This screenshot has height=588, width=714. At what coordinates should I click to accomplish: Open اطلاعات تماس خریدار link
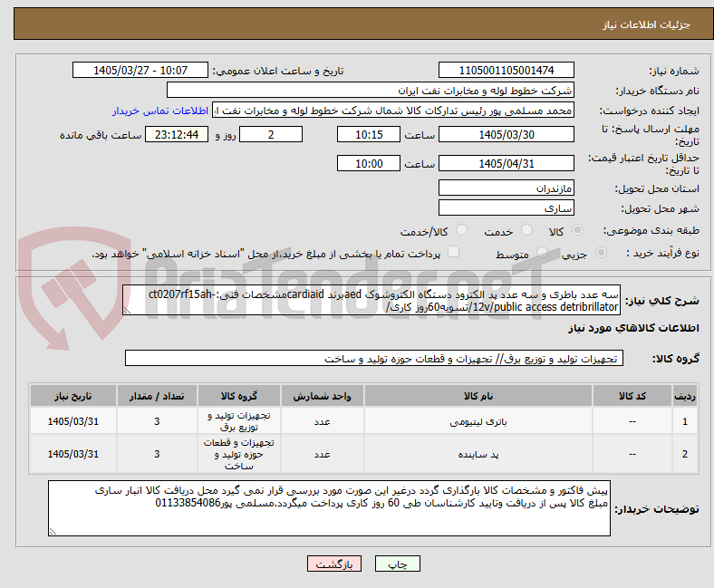160,111
